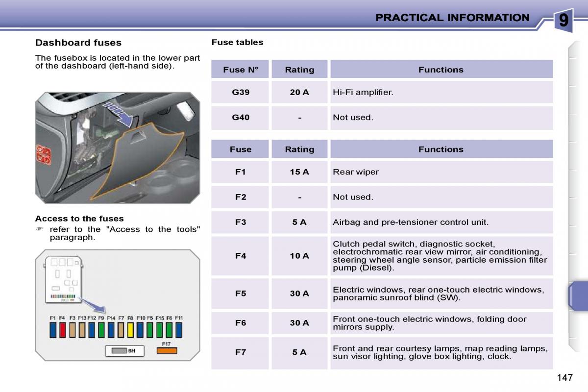Image resolution: width=588 pixels, height=392 pixels.
Task: Pick the green F9 fuse in diagram
Action: coord(101,330)
